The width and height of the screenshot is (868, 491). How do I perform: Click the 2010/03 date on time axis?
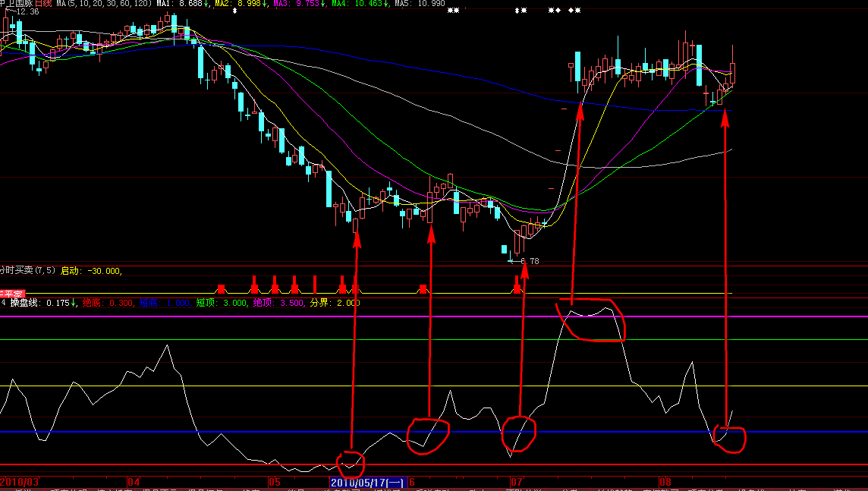coord(20,482)
